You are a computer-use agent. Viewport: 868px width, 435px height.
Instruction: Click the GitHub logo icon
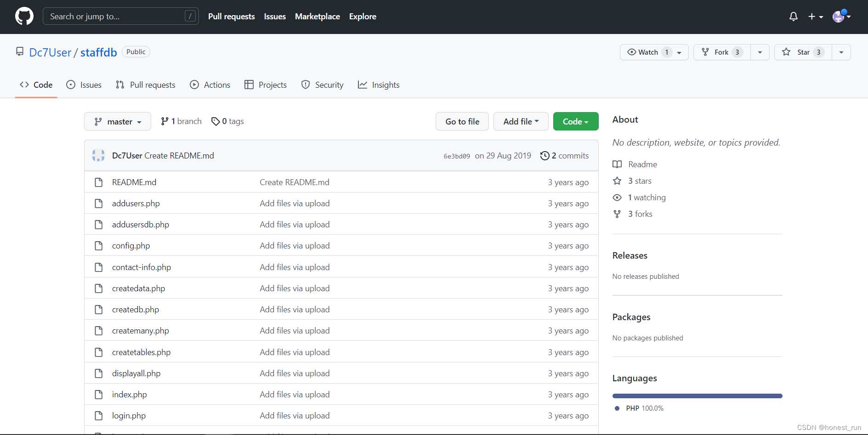pyautogui.click(x=24, y=16)
